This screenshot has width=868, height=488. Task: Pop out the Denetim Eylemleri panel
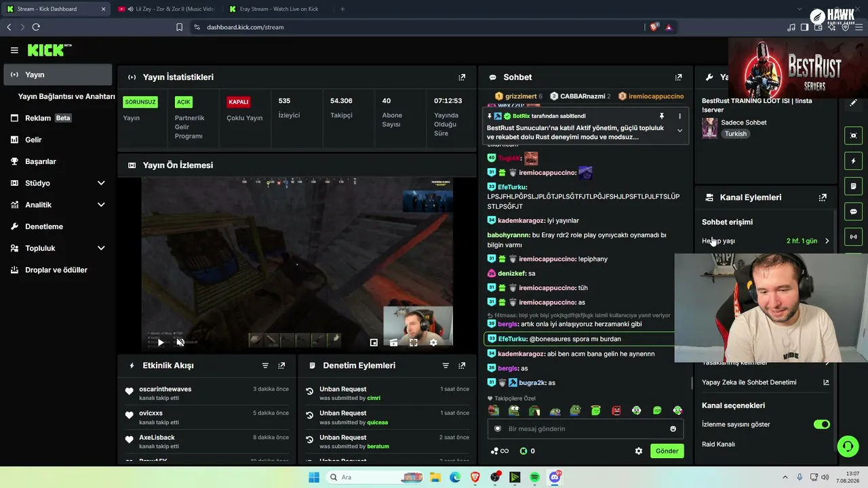[x=462, y=365]
